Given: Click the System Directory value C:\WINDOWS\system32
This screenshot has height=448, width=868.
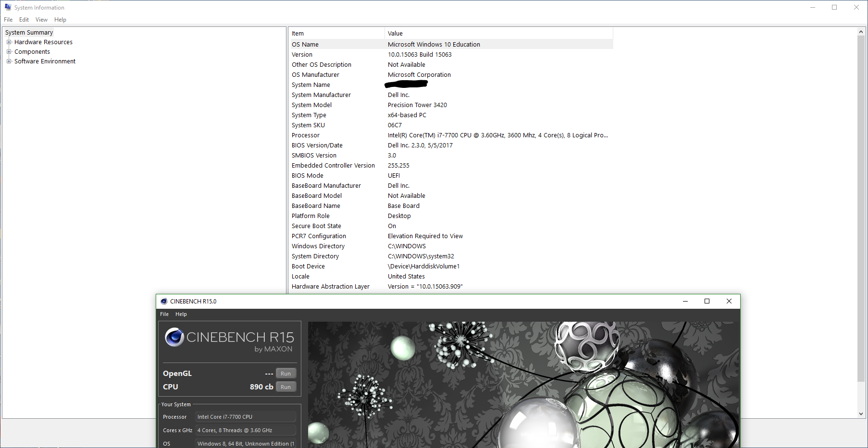Looking at the screenshot, I should coord(421,256).
